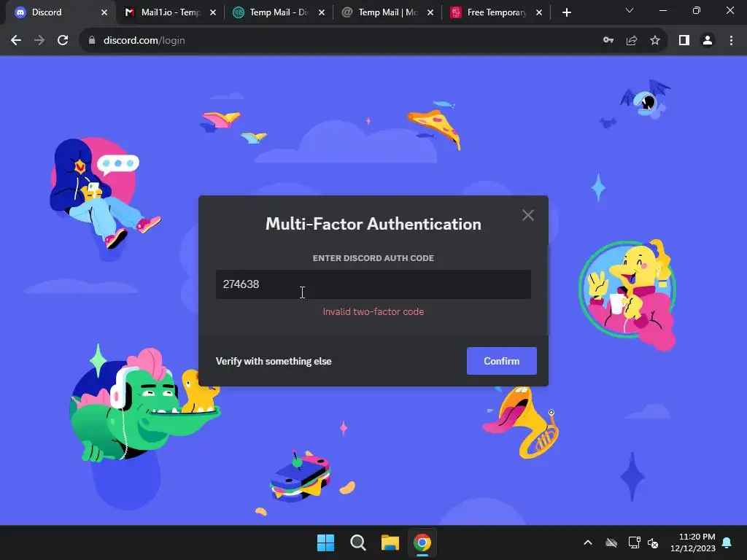Open the tab search dropdown chevron
747x560 pixels.
pyautogui.click(x=630, y=10)
